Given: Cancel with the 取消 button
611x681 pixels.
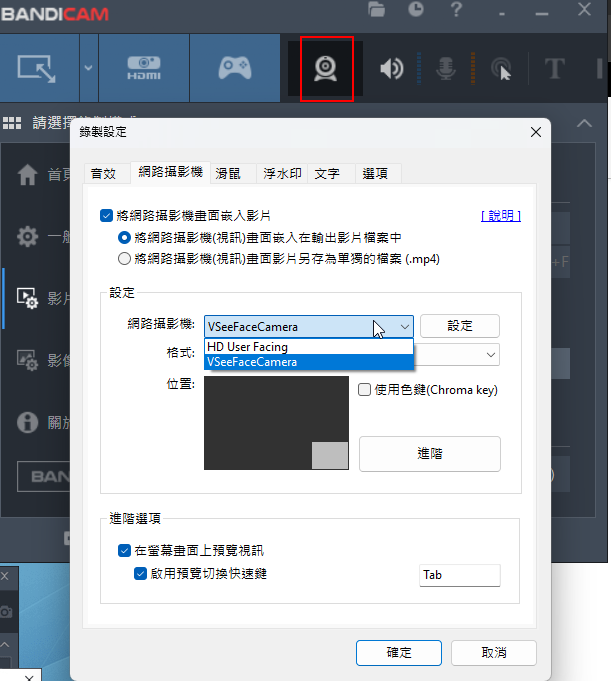Looking at the screenshot, I should coord(494,653).
